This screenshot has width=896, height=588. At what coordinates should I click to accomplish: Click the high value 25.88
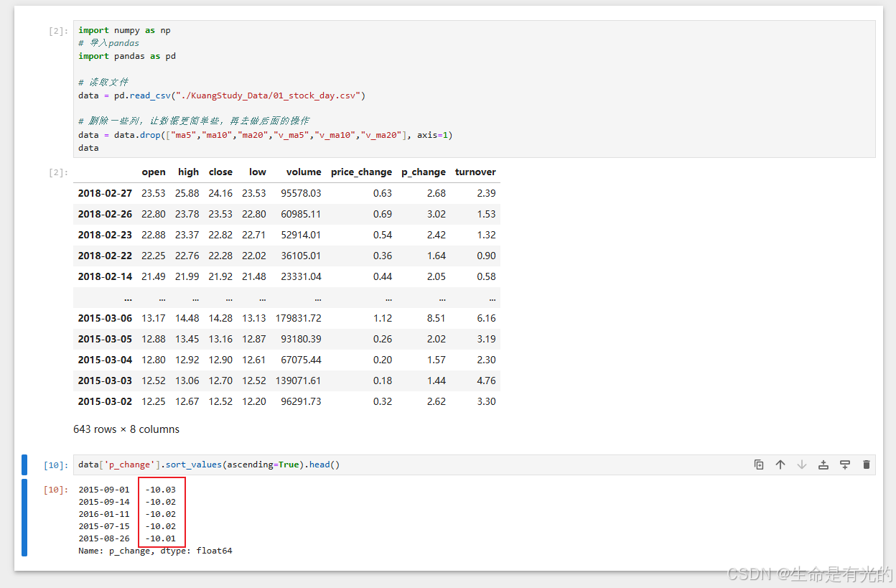point(188,193)
